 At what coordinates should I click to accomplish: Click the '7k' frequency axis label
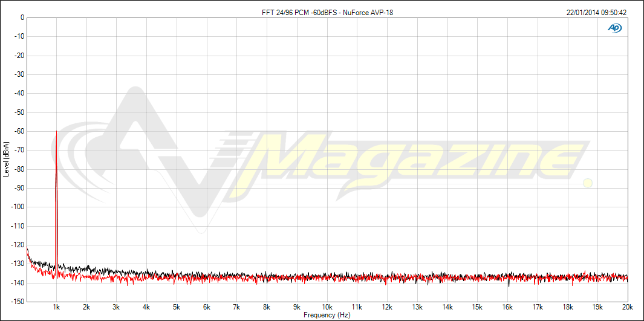tap(237, 307)
